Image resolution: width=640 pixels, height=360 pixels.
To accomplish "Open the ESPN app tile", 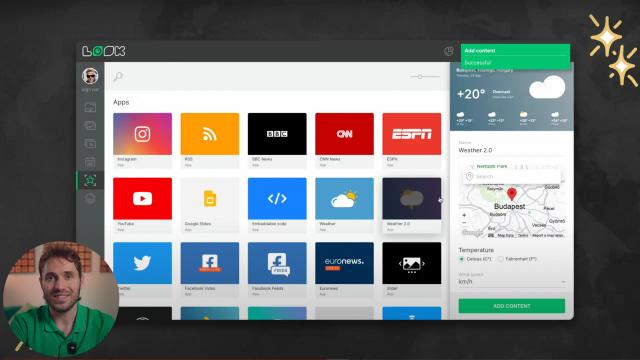I will (x=412, y=140).
